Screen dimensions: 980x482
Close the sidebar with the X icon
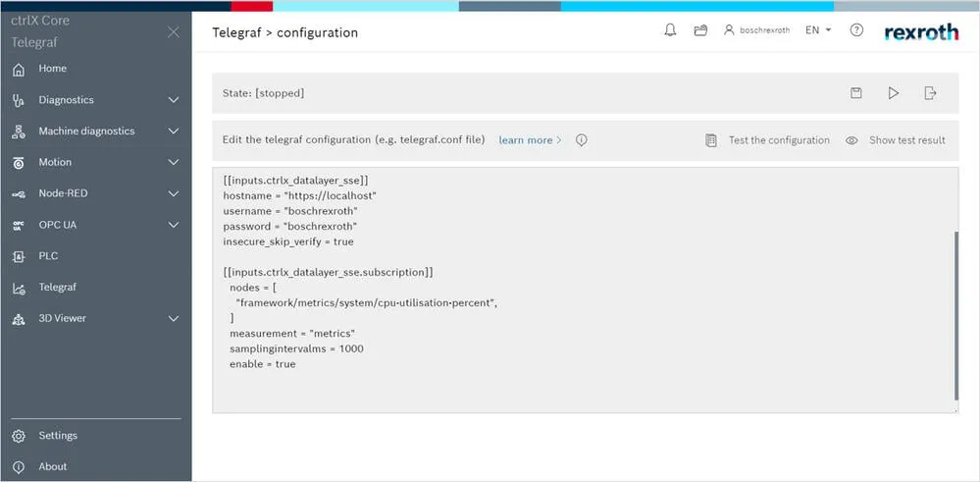(174, 31)
